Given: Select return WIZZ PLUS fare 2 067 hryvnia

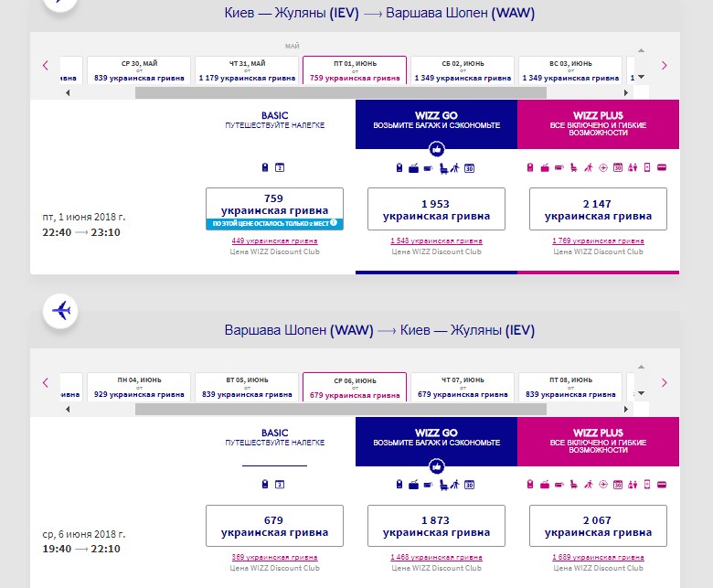Looking at the screenshot, I should click(x=598, y=526).
